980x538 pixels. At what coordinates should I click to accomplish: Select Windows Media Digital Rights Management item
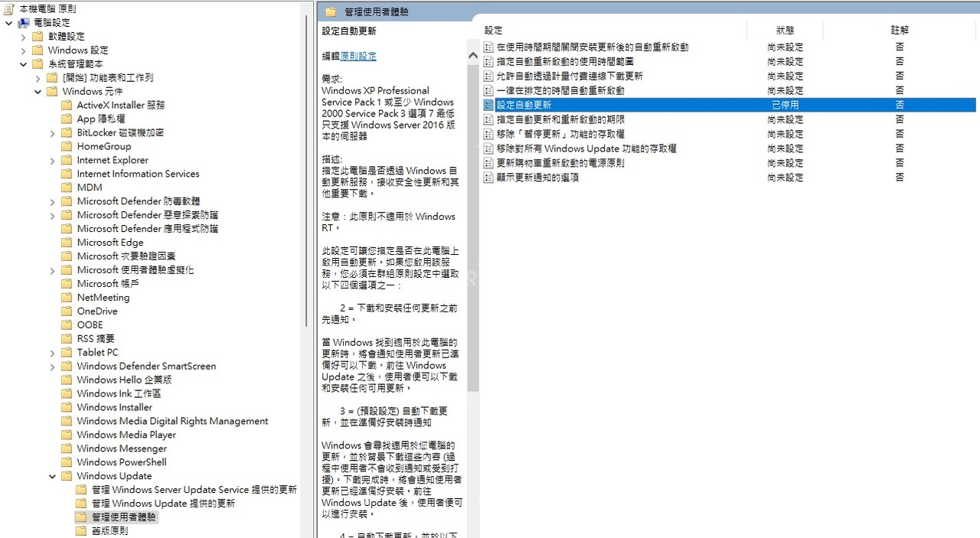[172, 421]
